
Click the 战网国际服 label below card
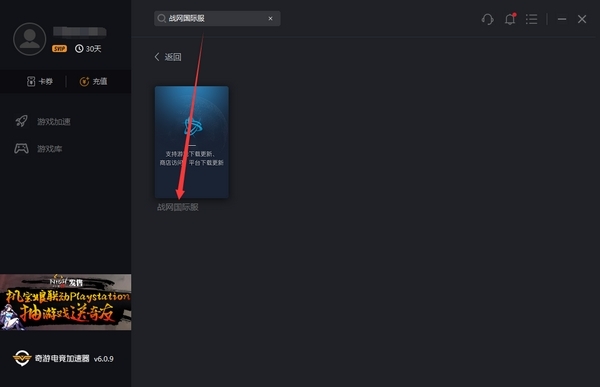click(178, 207)
